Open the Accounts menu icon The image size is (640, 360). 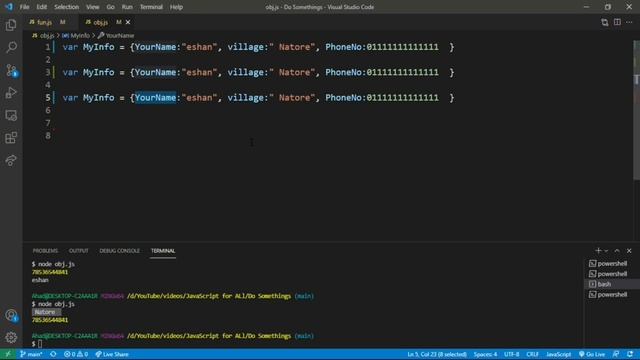tap(11, 316)
